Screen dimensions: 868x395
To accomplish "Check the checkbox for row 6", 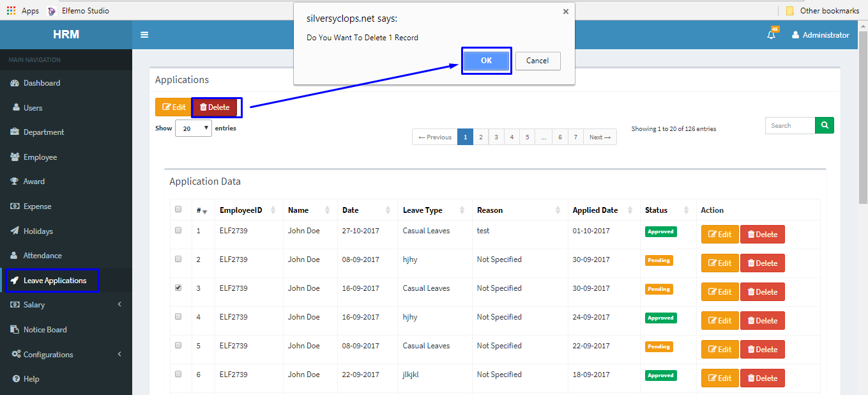I will click(178, 374).
